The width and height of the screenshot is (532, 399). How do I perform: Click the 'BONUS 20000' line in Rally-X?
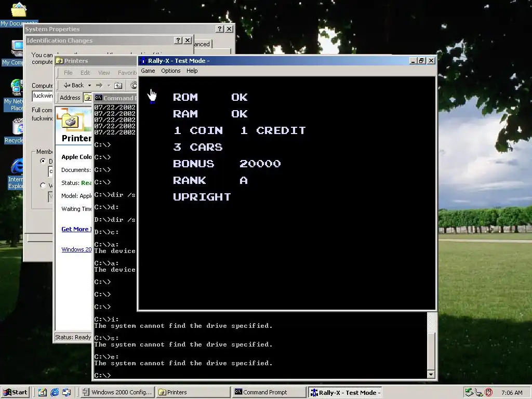227,164
